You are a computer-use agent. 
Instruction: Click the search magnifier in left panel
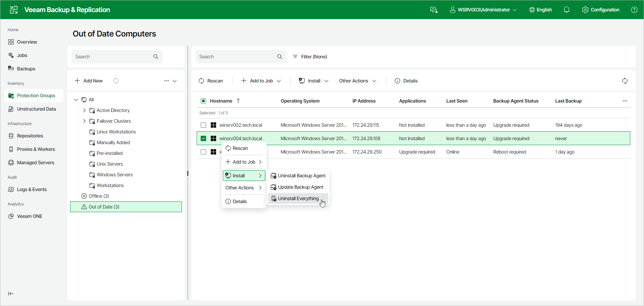click(156, 57)
